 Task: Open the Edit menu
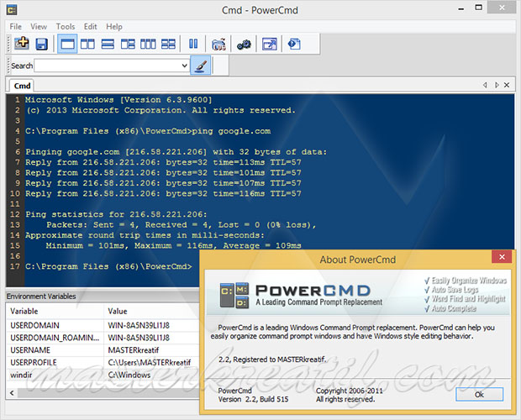[91, 27]
